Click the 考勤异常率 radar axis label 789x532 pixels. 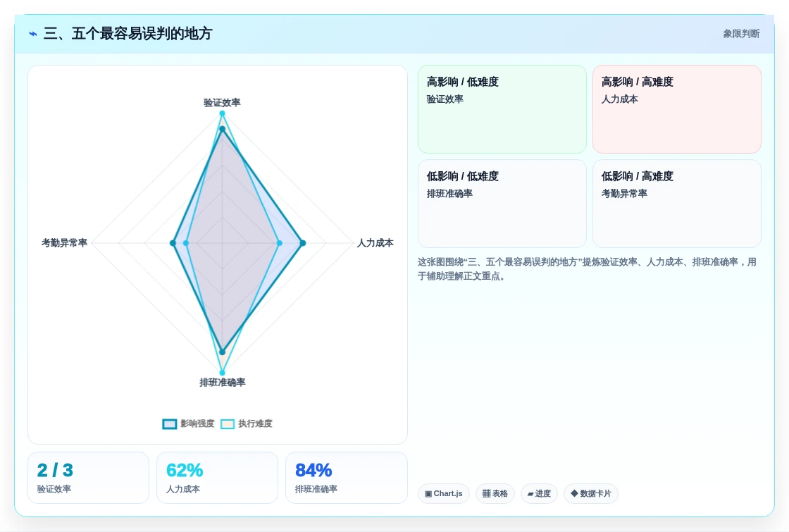pos(64,243)
